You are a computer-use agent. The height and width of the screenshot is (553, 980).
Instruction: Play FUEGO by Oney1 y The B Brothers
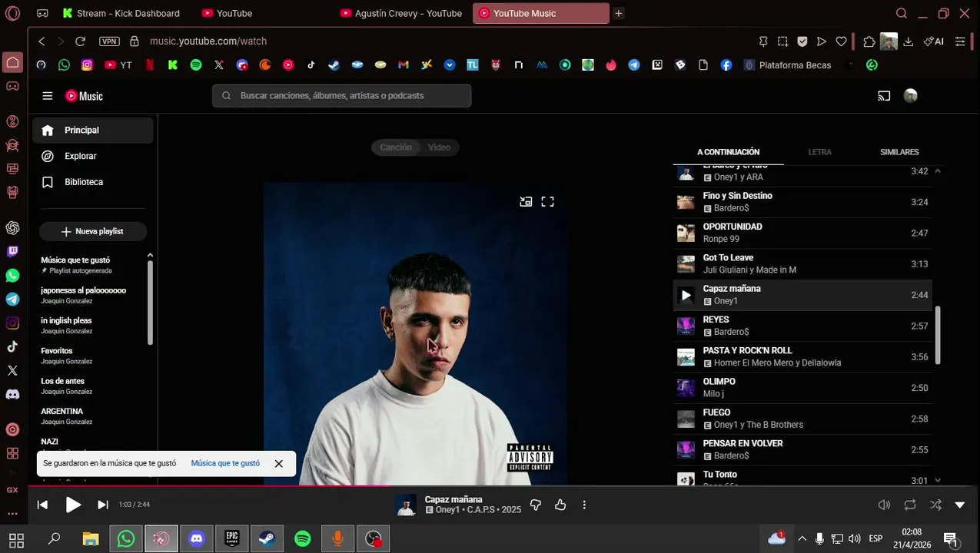pos(803,419)
